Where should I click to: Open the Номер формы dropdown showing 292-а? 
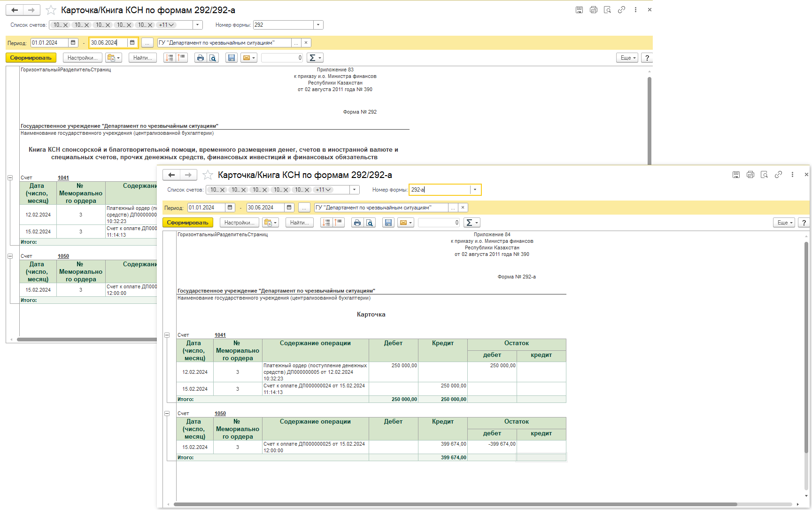click(x=475, y=190)
